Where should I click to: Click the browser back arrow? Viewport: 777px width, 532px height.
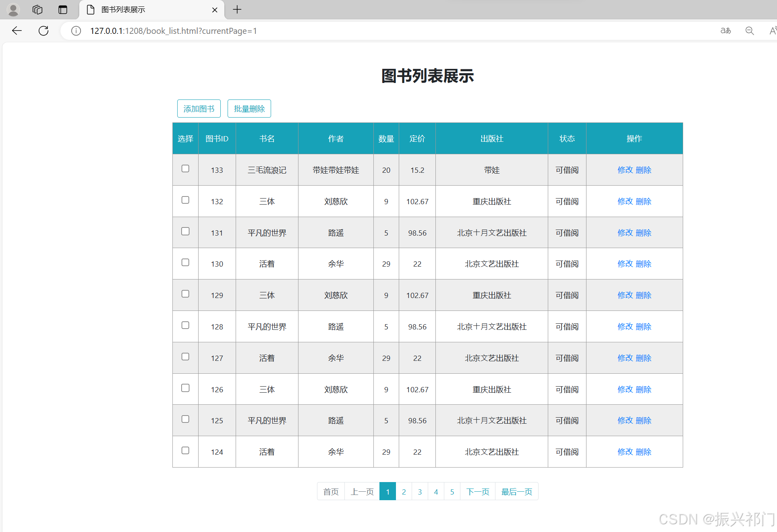click(x=17, y=31)
